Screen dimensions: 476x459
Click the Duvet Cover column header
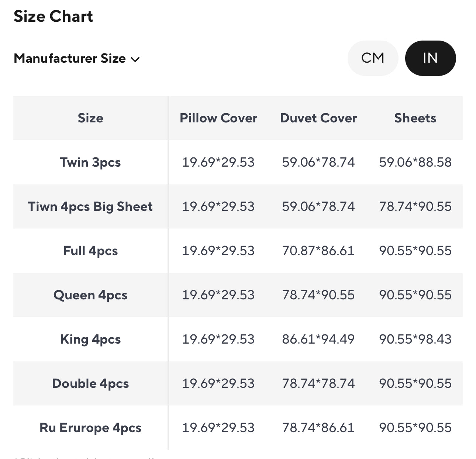tap(318, 118)
